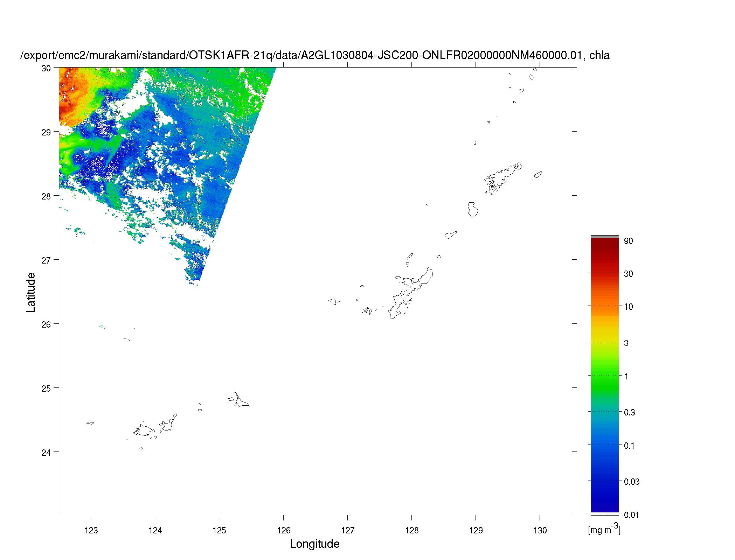Click the Okinoerabu island outline near longitude 128.6
Viewport: 735px width, 560px height.
coord(450,235)
